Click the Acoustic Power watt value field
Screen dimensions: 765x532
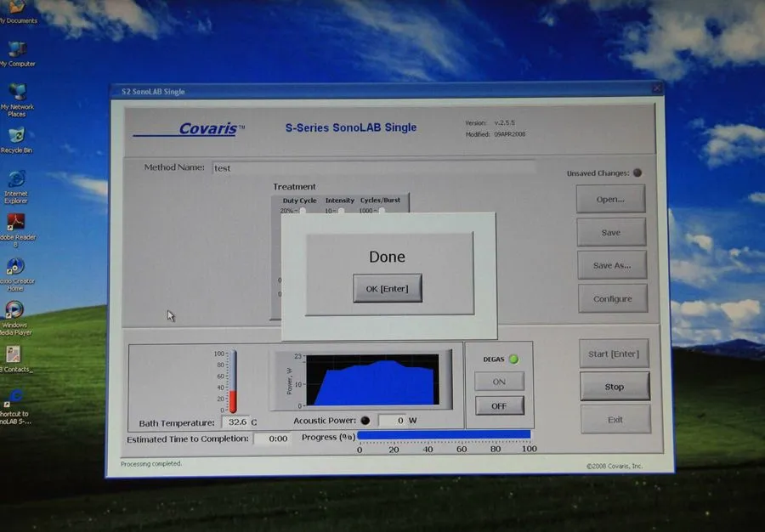[392, 421]
